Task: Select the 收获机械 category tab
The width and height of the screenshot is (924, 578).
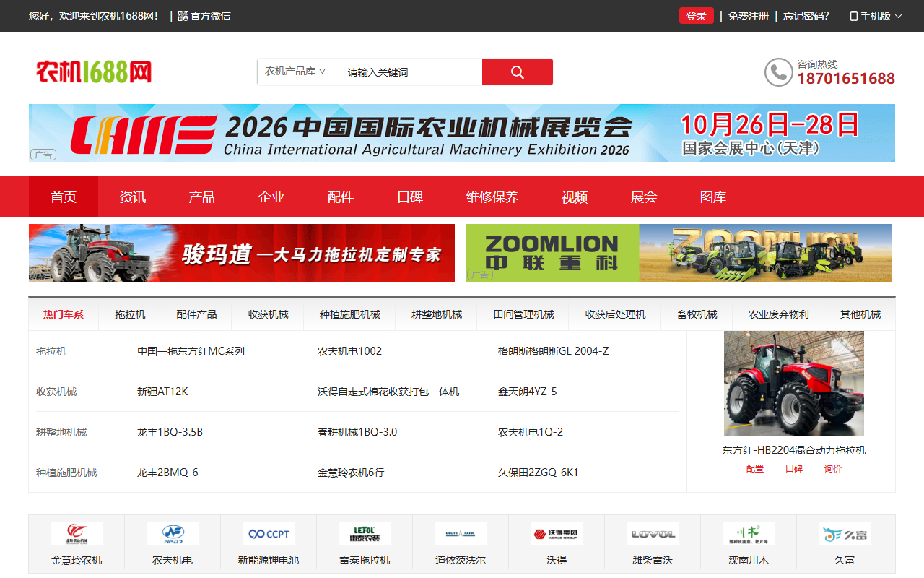Action: click(x=269, y=314)
